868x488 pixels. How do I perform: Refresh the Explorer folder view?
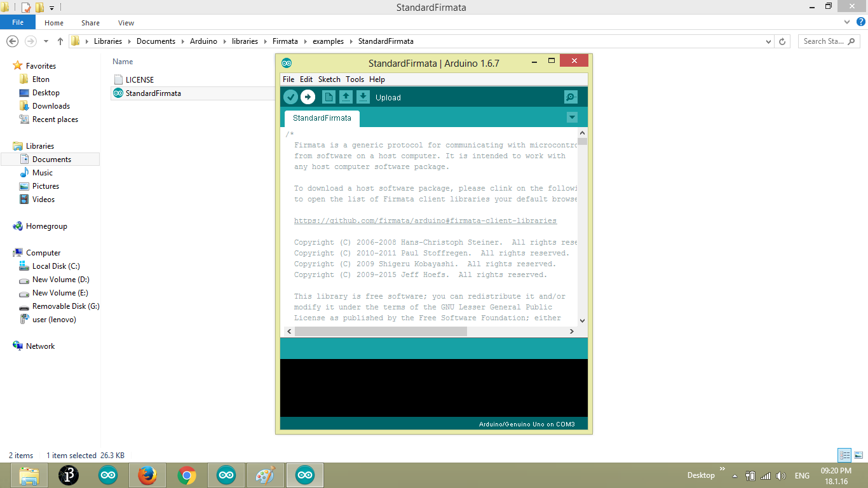[783, 41]
